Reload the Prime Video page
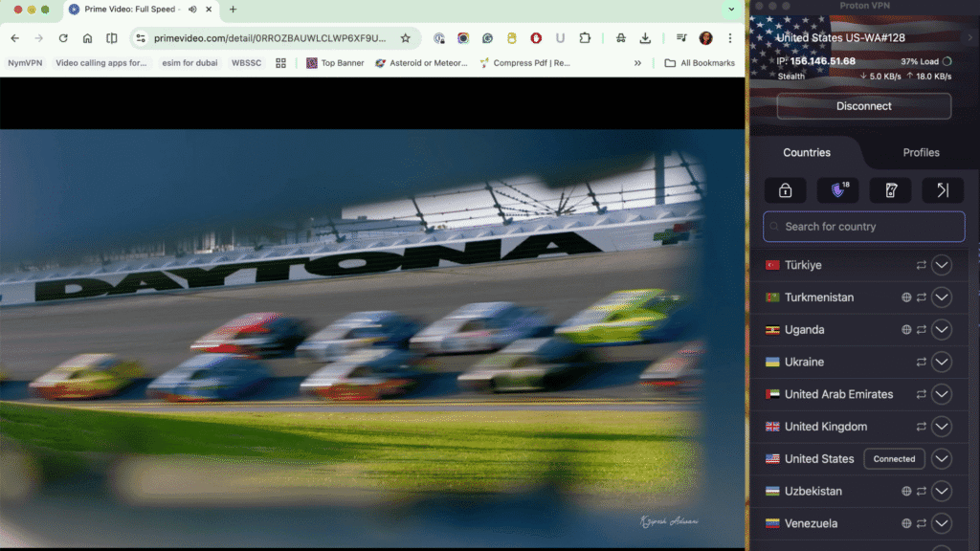Image resolution: width=980 pixels, height=551 pixels. [63, 38]
